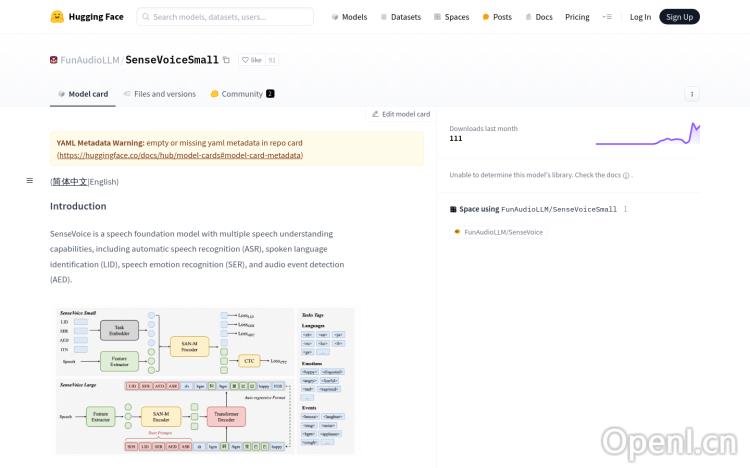Open the Models page in navbar
Screen dimensions: 750x468
coord(349,17)
